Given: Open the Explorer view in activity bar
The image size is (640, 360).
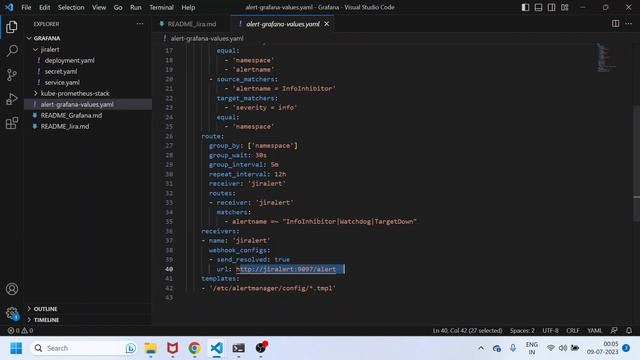Looking at the screenshot, I should point(12,27).
